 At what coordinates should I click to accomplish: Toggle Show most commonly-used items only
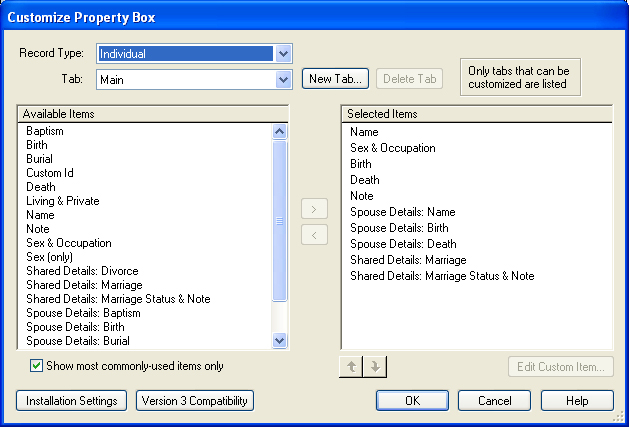(x=37, y=366)
